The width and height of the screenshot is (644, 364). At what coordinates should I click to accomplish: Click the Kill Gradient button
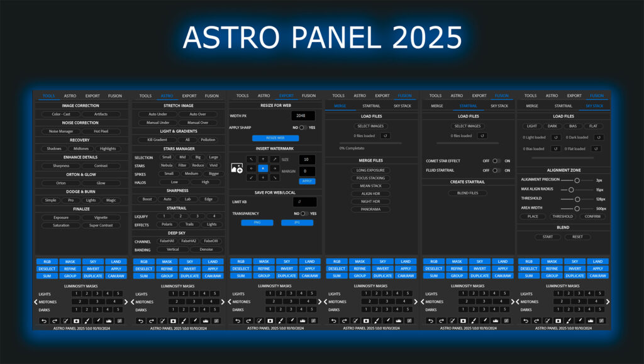tap(157, 140)
